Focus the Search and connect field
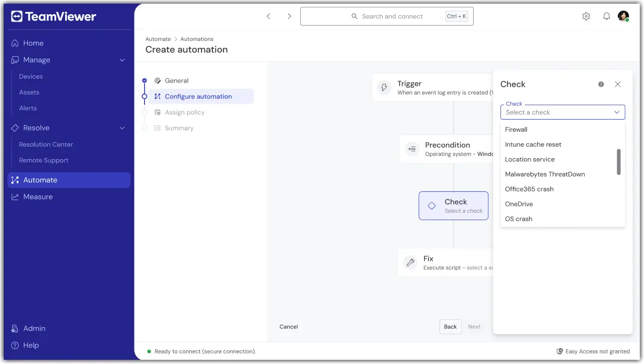Image resolution: width=644 pixels, height=364 pixels. pyautogui.click(x=387, y=16)
